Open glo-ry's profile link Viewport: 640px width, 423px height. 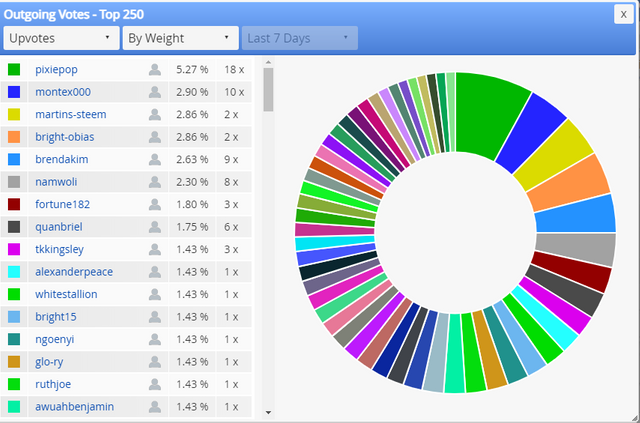pos(49,361)
